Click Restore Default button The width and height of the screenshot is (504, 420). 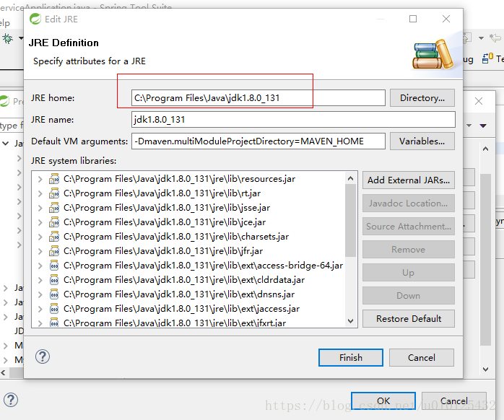[409, 319]
